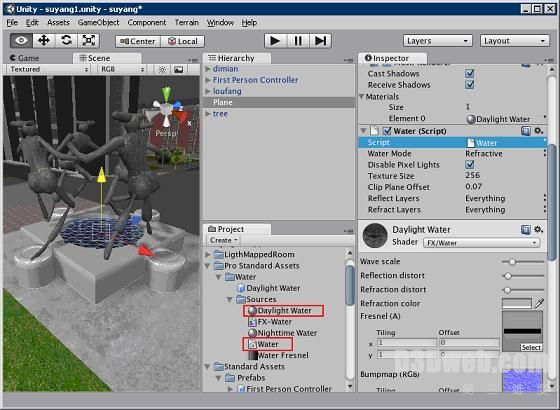560x410 pixels.
Task: Open Reflect Layers Everything dropdown
Action: click(x=505, y=198)
